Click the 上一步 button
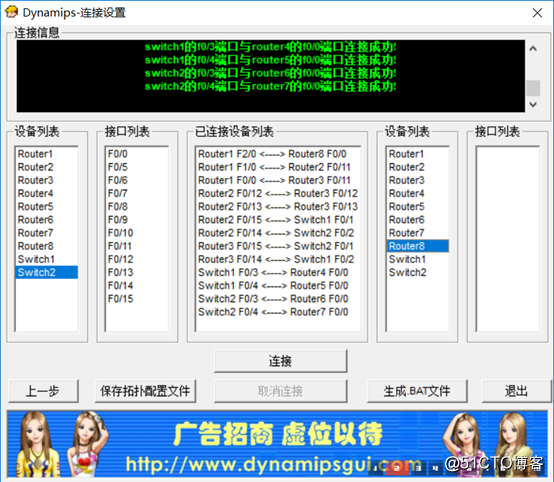The width and height of the screenshot is (554, 482). click(x=43, y=391)
